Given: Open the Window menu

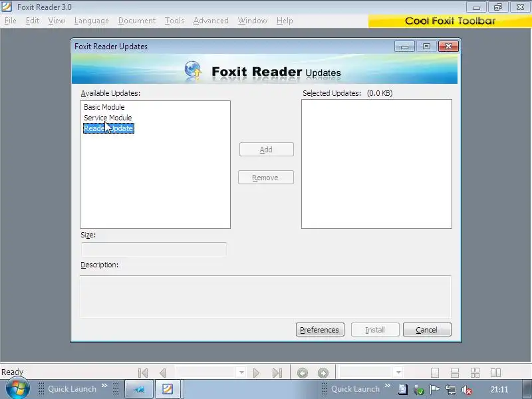Looking at the screenshot, I should pos(253,21).
